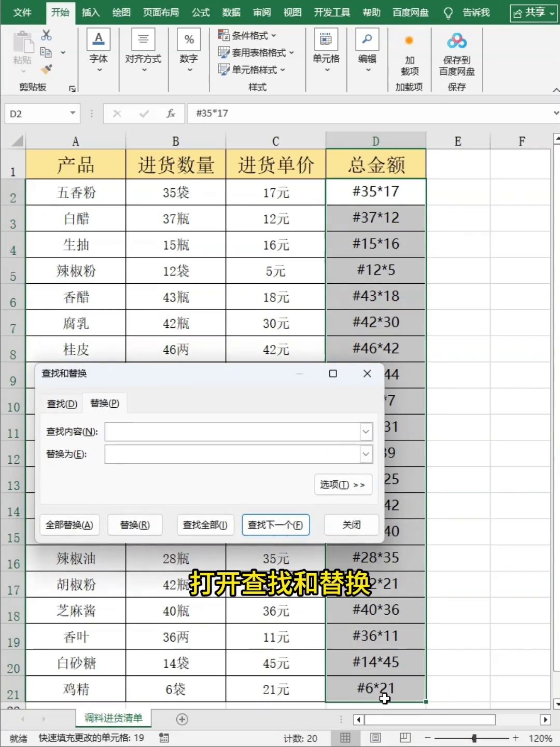Screen dimensions: 560x747
Task: Adjust the zoom slider in the status bar
Action: [x=474, y=738]
